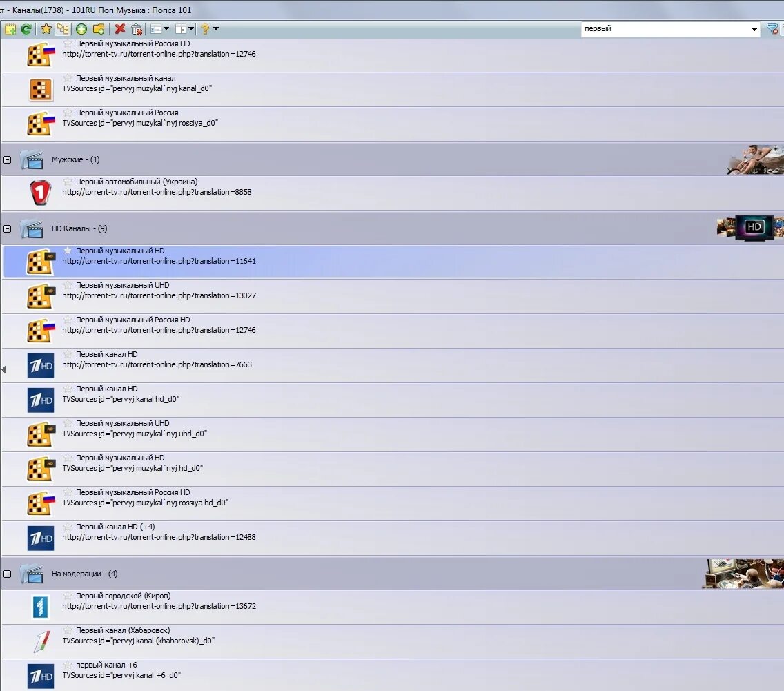Click logo of Первый городской (Киров)
Image resolution: width=784 pixels, height=691 pixels.
(41, 607)
